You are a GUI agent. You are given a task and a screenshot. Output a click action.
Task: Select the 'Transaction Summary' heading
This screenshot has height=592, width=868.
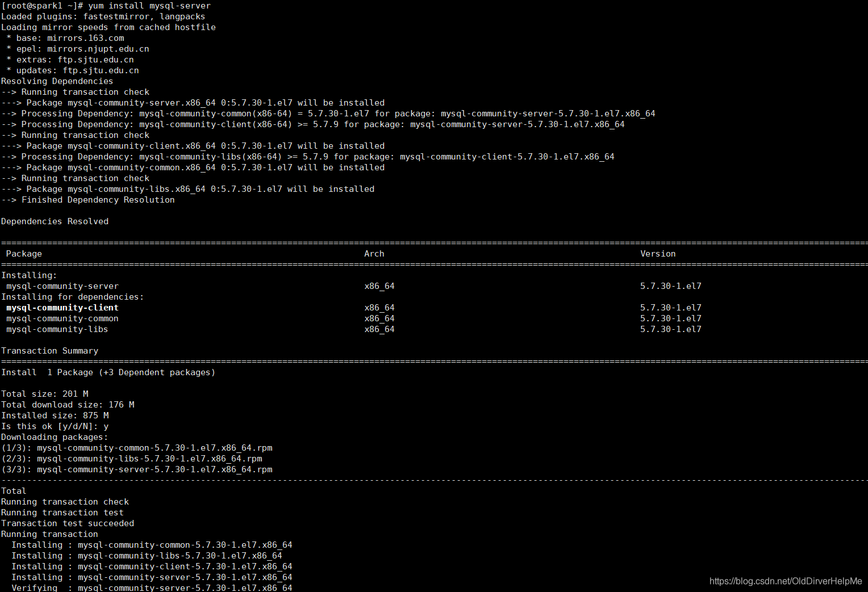49,351
